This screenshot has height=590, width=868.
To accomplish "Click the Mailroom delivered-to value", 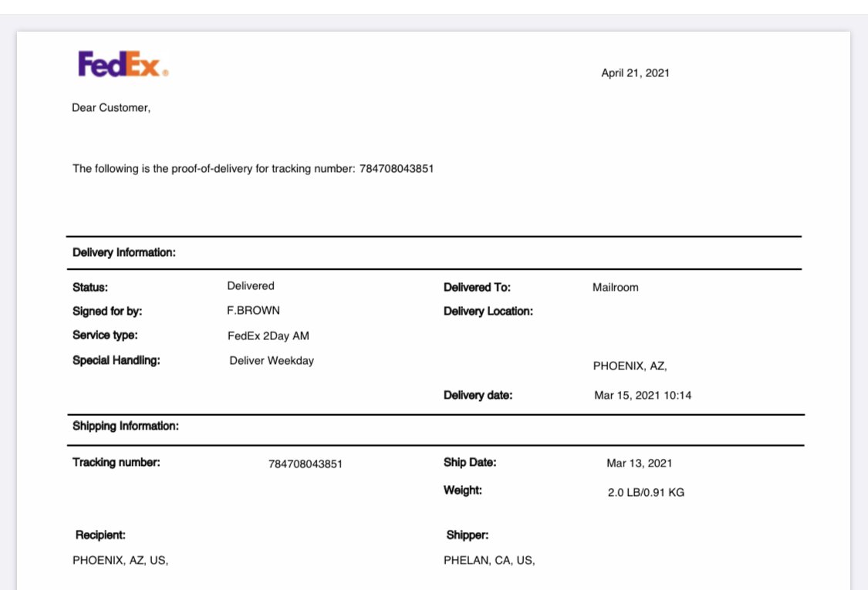I will (x=616, y=287).
